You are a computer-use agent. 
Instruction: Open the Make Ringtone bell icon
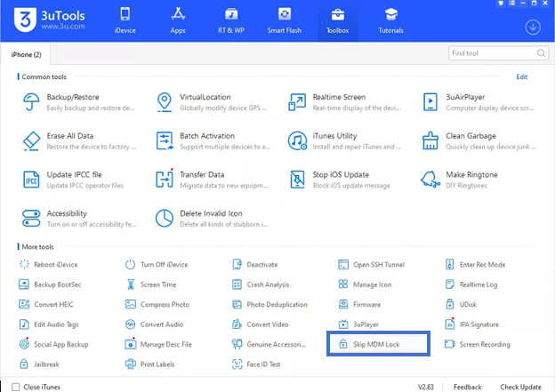tap(430, 180)
